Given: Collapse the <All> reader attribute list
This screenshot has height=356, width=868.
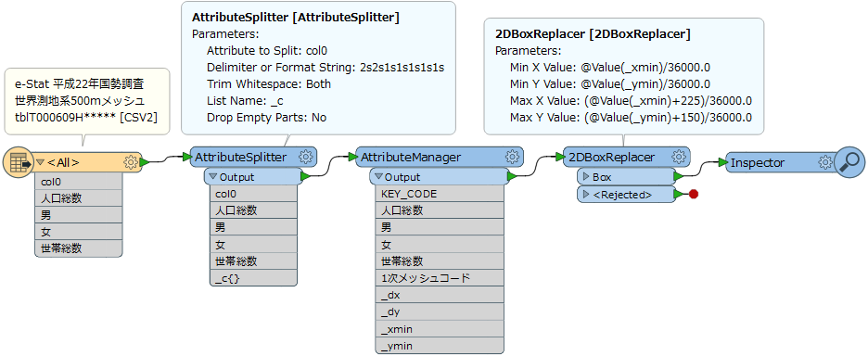Looking at the screenshot, I should pos(41,163).
